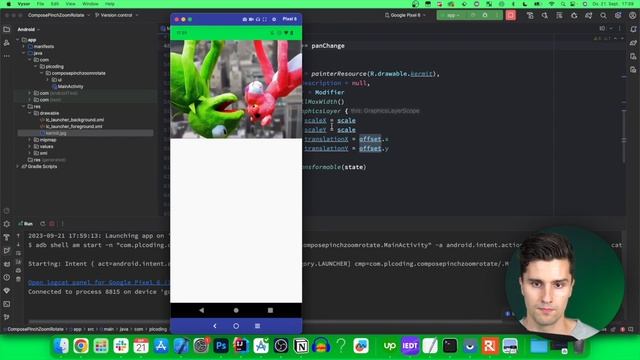This screenshot has height=360, width=640.
Task: Open the Edit menu in menu bar
Action: point(55,4)
